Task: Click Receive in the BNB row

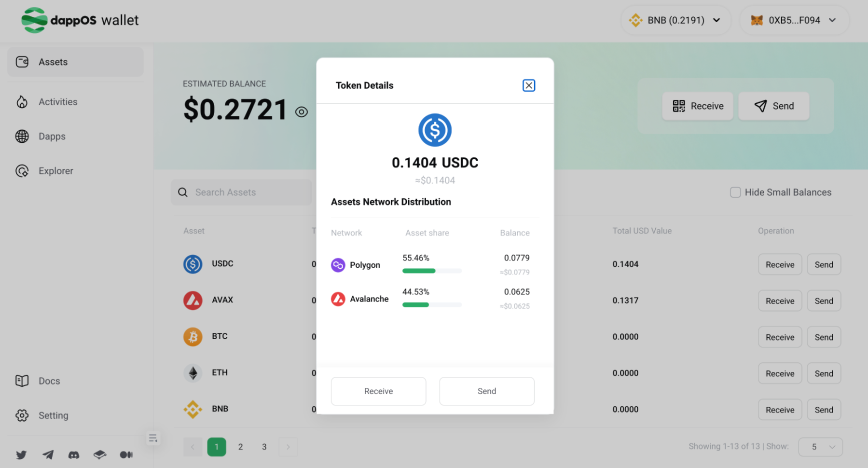Action: (780, 410)
